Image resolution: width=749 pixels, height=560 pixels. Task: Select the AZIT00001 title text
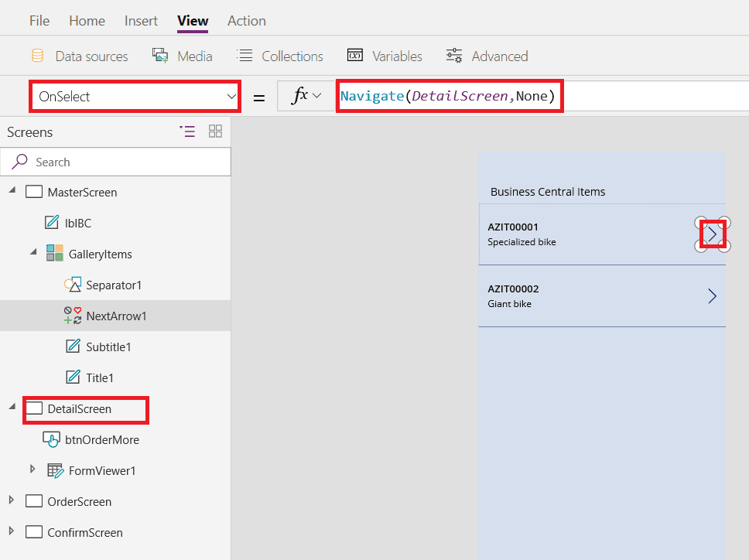(x=513, y=227)
